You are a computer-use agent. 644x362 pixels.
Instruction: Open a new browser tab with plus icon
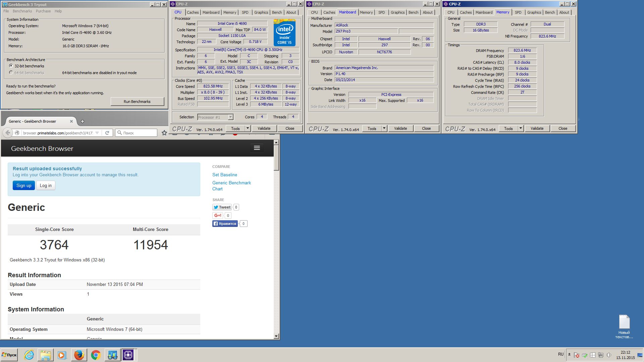click(83, 121)
